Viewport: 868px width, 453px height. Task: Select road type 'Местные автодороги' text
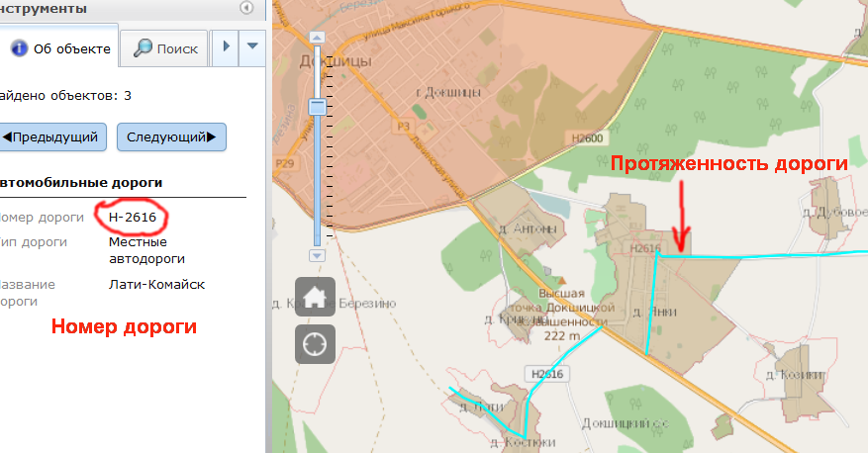pos(146,250)
